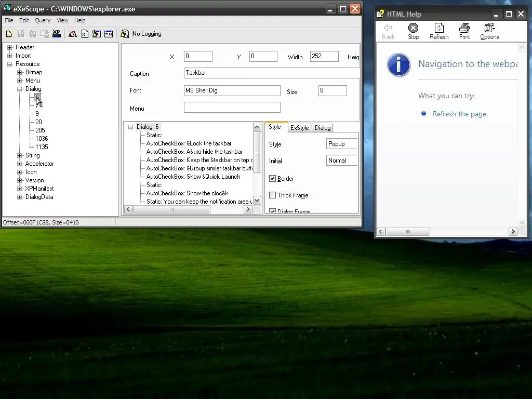Toggle the Border checkbox
The height and width of the screenshot is (399, 532).
pos(272,179)
